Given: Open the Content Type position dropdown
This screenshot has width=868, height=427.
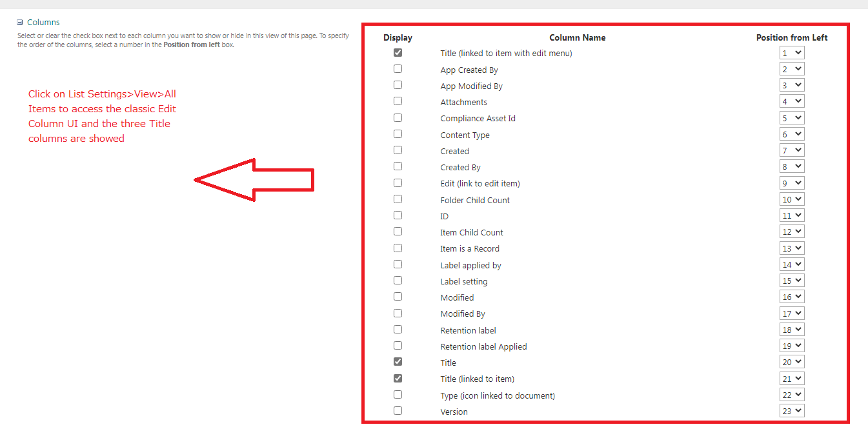Looking at the screenshot, I should pos(792,134).
